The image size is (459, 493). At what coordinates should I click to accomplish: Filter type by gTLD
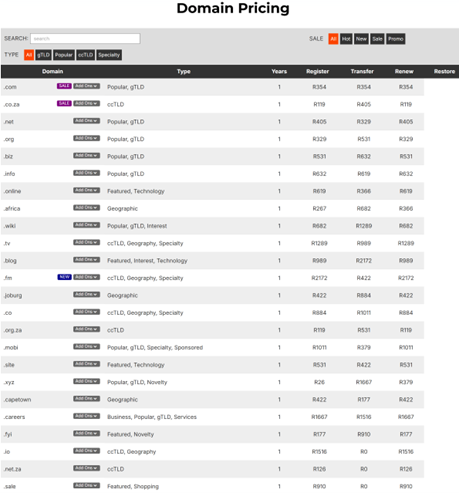[x=43, y=55]
